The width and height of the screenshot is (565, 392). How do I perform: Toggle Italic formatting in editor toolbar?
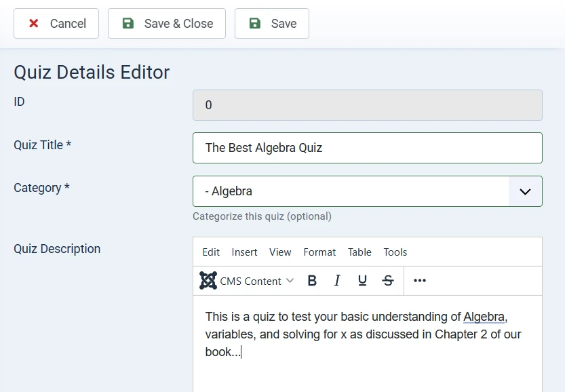pyautogui.click(x=337, y=281)
